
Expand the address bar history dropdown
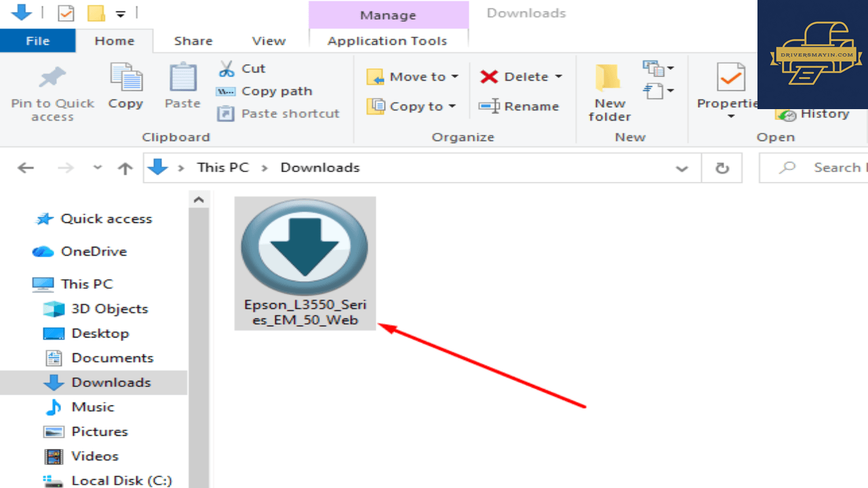pyautogui.click(x=682, y=168)
